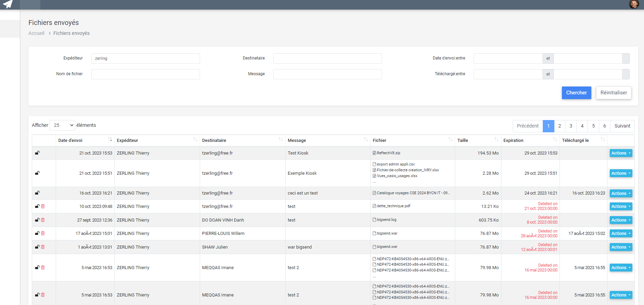Click the Accueil breadcrumb link
The width and height of the screenshot is (644, 305).
coord(36,33)
